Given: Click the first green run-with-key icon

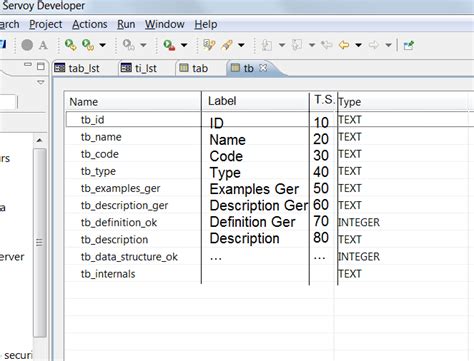Looking at the screenshot, I should pyautogui.click(x=70, y=45).
